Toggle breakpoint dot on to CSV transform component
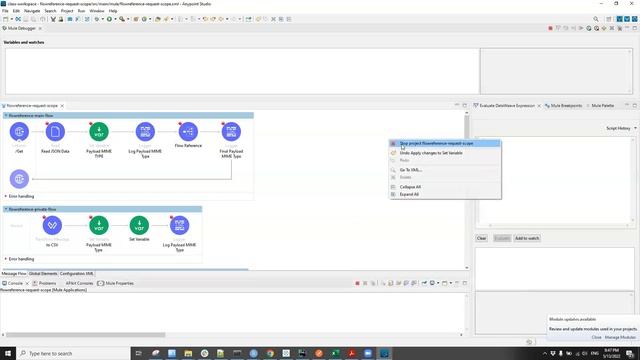Screen dimensions: 640x360 [44, 217]
